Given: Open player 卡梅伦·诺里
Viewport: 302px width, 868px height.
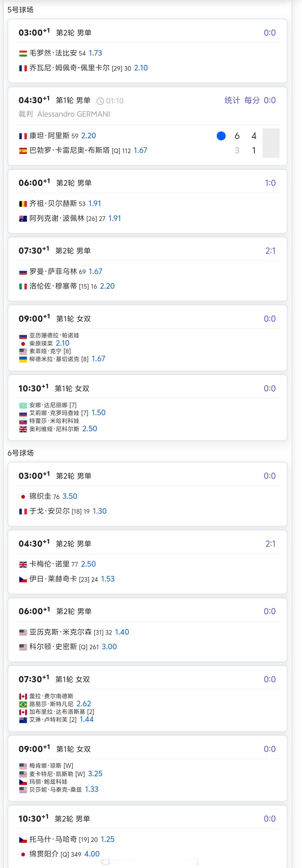Looking at the screenshot, I should click(x=49, y=564).
